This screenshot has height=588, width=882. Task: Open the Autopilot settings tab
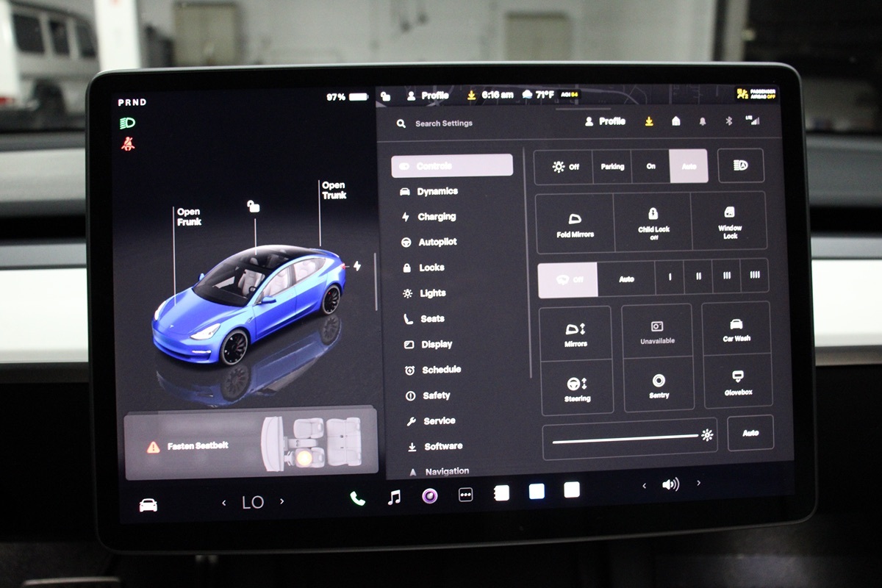click(x=437, y=242)
